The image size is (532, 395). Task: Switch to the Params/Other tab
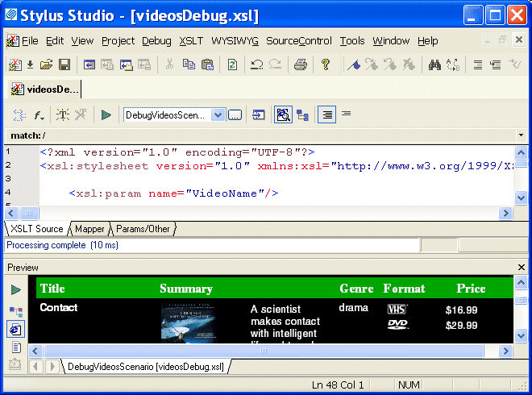[143, 229]
